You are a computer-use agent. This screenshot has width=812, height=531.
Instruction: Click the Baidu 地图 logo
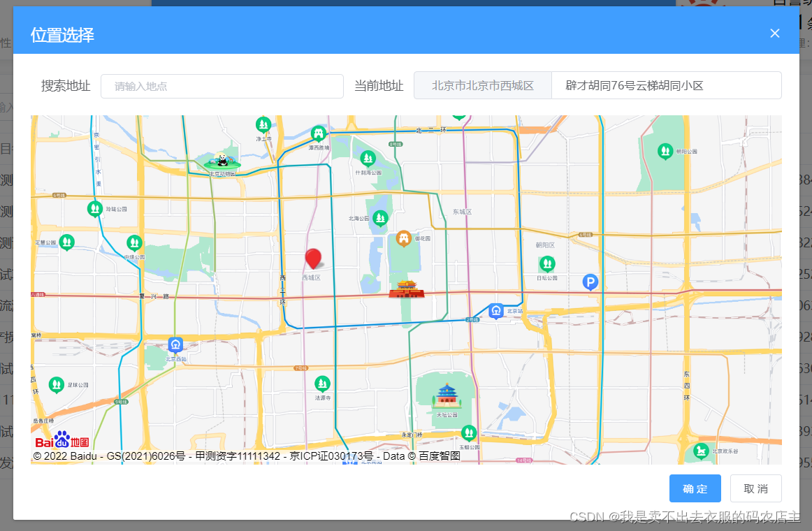click(x=62, y=440)
